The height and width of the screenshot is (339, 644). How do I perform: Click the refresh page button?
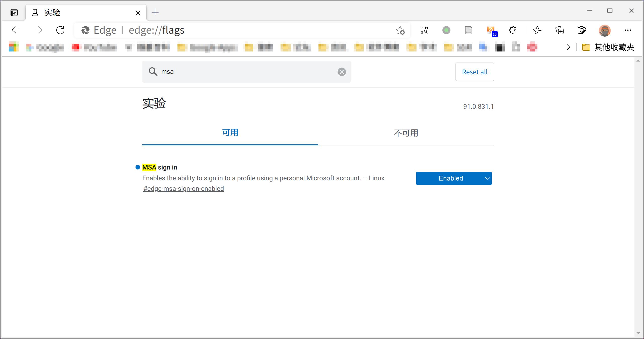click(60, 30)
